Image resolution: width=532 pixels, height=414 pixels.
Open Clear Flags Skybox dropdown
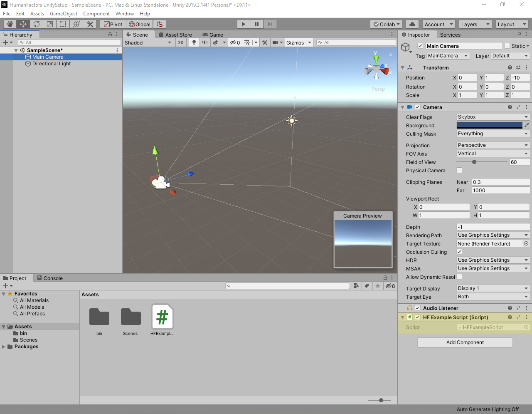[x=493, y=117]
